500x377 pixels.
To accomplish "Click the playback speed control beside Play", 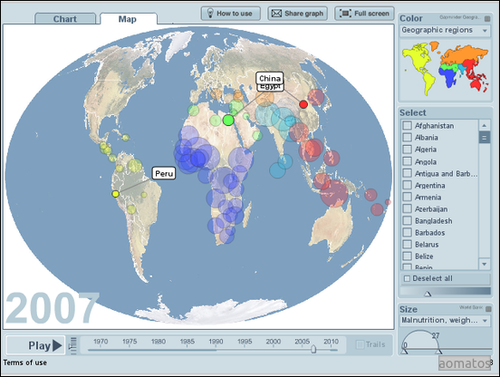I will [x=73, y=345].
